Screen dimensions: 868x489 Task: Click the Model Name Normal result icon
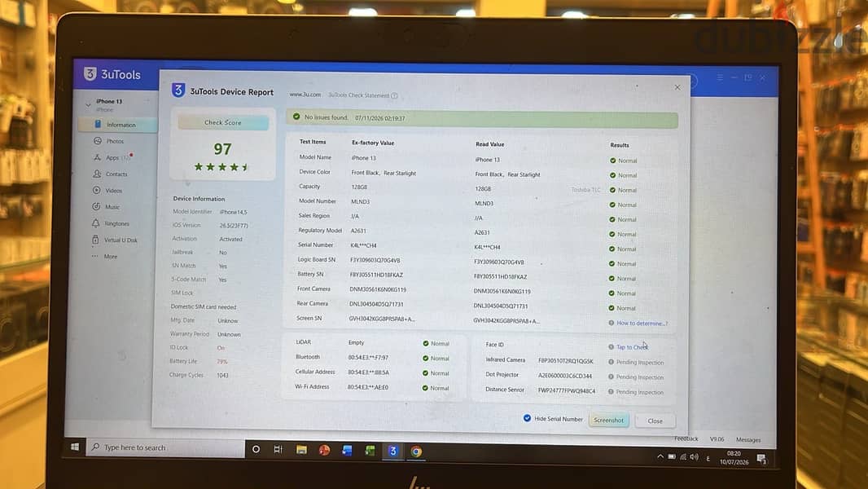coord(613,161)
